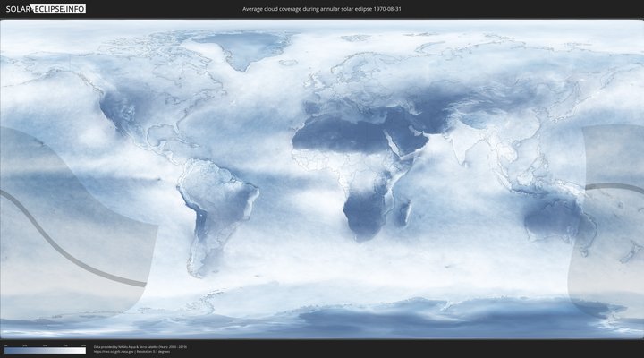The width and height of the screenshot is (644, 358).
Task: Click the NASA Aqua & Terra data credit
Action: point(140,346)
